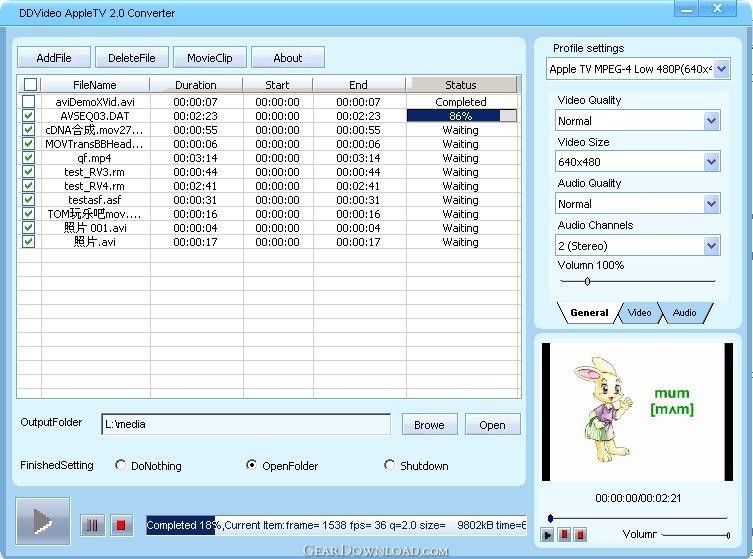Pause the conversion process
753x559 pixels.
[x=92, y=525]
